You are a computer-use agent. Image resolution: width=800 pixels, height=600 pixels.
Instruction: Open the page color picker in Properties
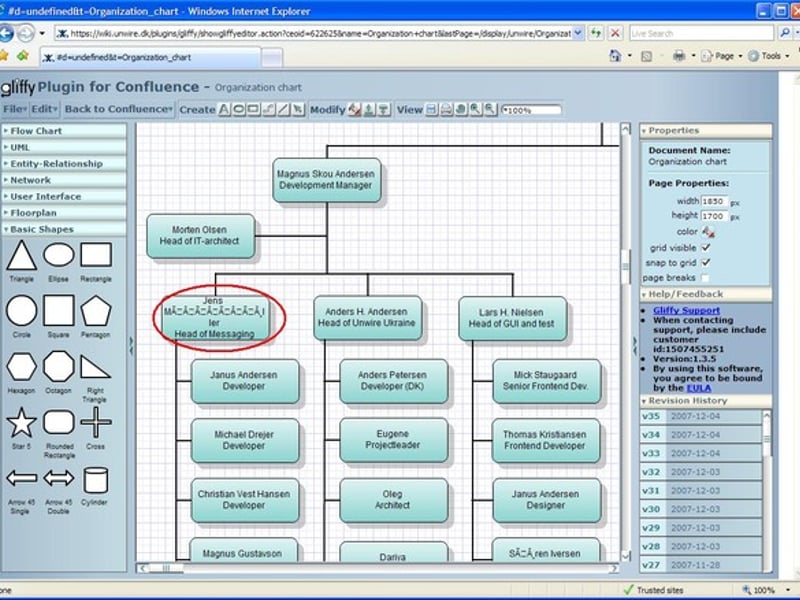coord(708,232)
